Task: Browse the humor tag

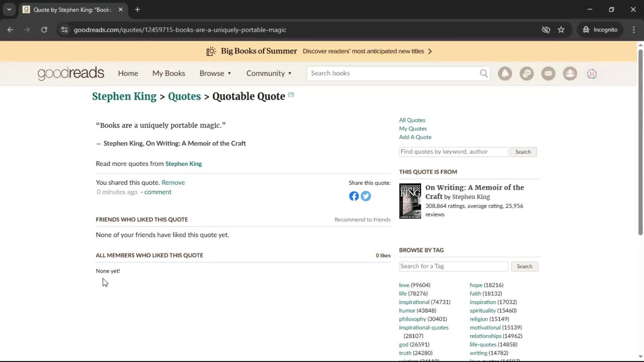Action: 407,311
